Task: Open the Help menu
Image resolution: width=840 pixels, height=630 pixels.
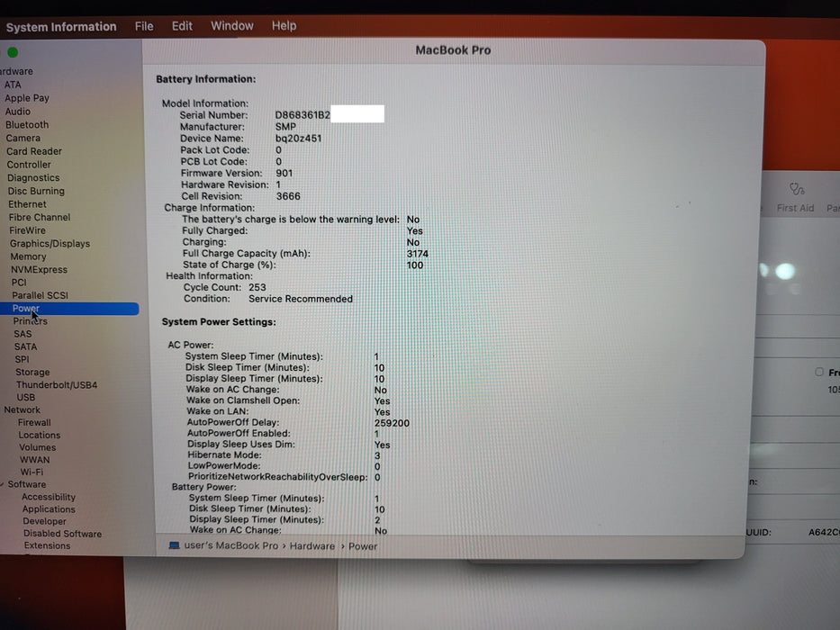Action: (x=284, y=26)
